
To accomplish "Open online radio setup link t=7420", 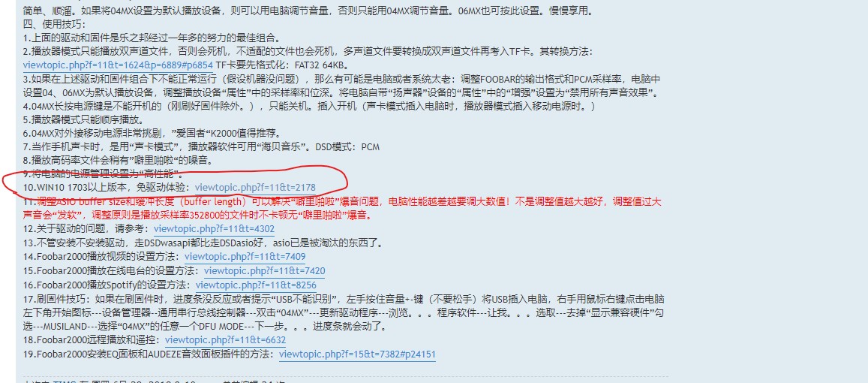I will pyautogui.click(x=265, y=271).
